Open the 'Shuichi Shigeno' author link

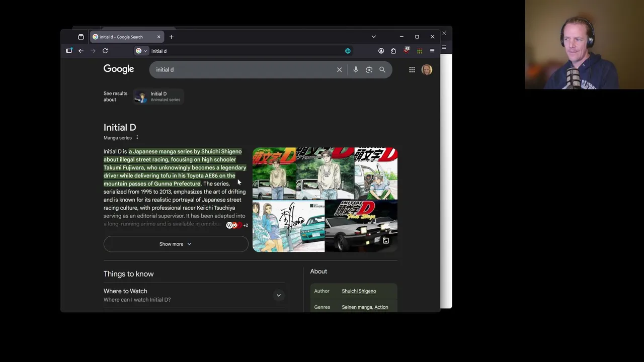pyautogui.click(x=359, y=291)
